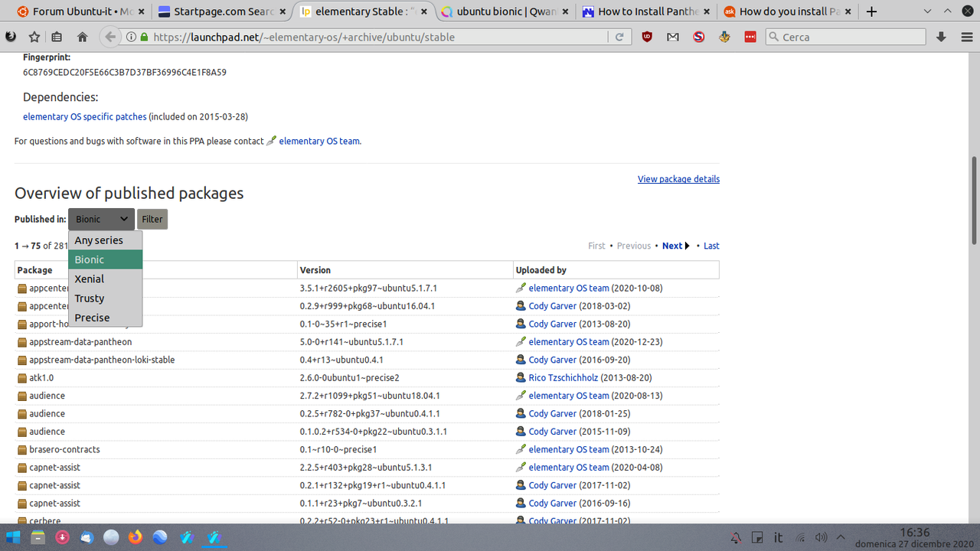
Task: Open 'View package details' link
Action: point(678,179)
